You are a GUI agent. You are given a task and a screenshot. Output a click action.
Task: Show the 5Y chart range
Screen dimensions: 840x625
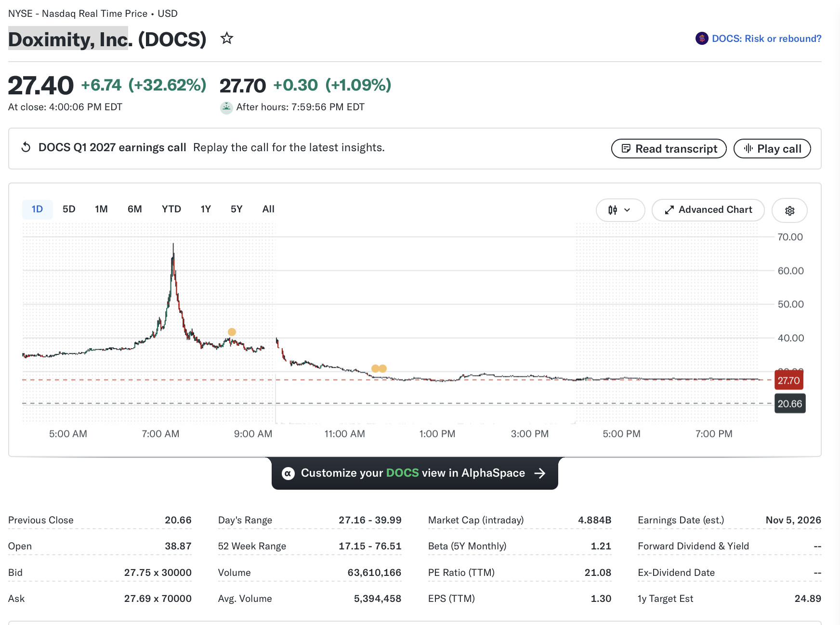[236, 209]
